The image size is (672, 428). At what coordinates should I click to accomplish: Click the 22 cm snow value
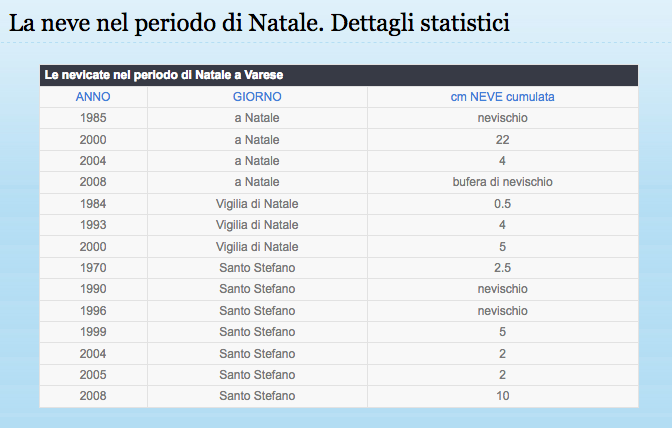click(502, 140)
